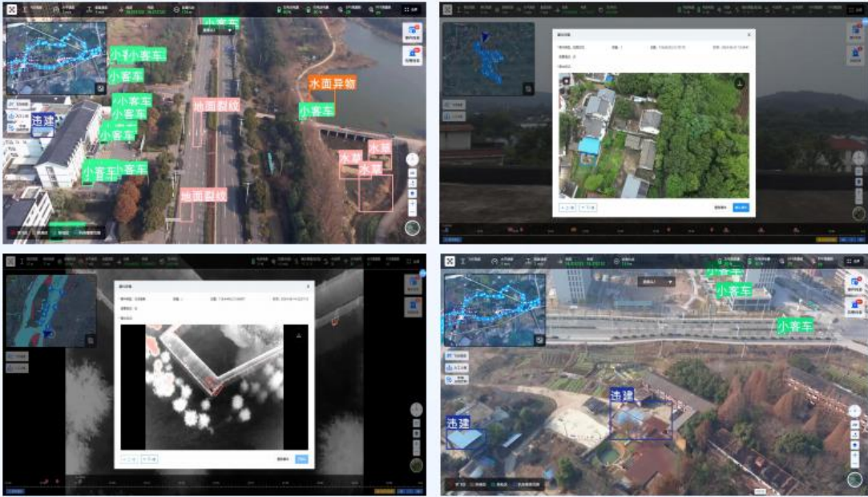
Task: Click the compass icon in the top-left screen
Action: pos(413,160)
